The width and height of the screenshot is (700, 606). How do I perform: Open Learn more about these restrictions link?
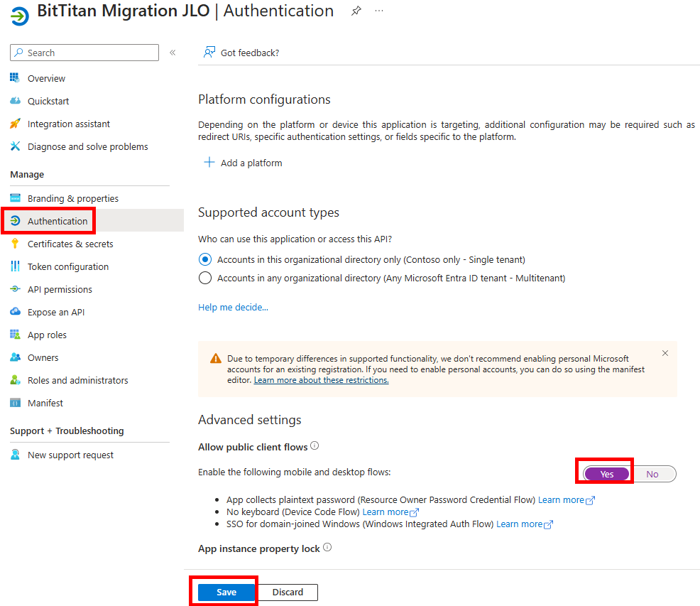click(322, 380)
